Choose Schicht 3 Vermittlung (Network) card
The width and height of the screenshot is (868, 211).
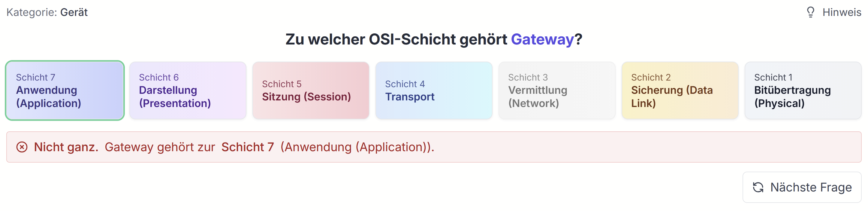point(557,90)
